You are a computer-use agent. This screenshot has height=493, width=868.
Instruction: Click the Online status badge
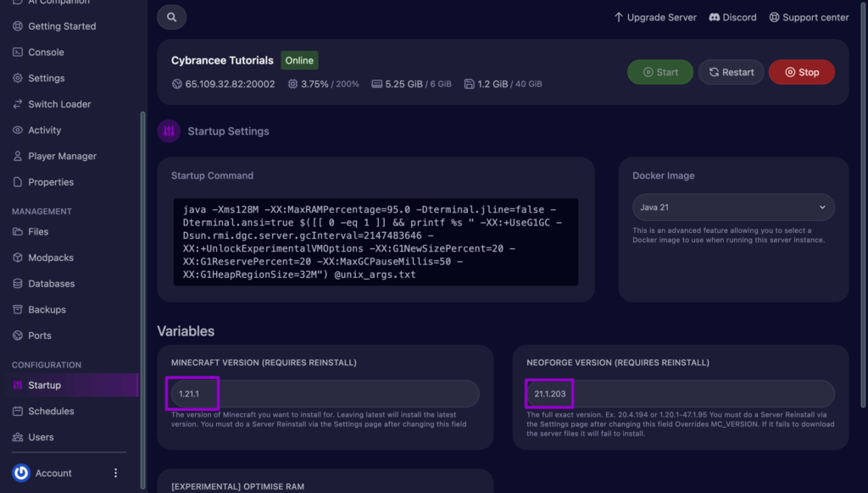pos(299,60)
